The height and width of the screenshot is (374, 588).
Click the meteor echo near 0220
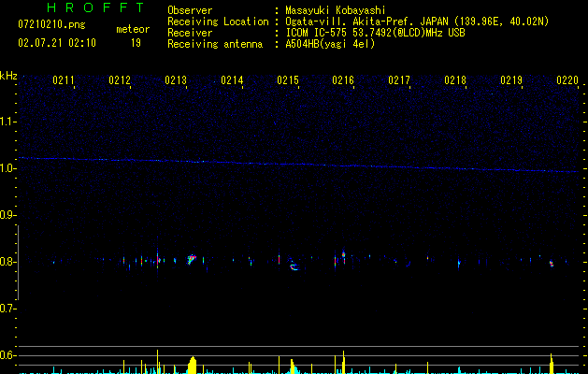[552, 264]
